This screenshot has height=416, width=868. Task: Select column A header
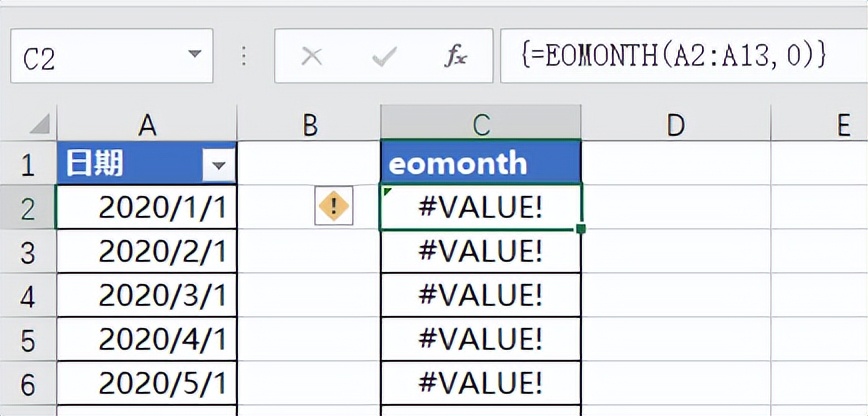coord(147,124)
